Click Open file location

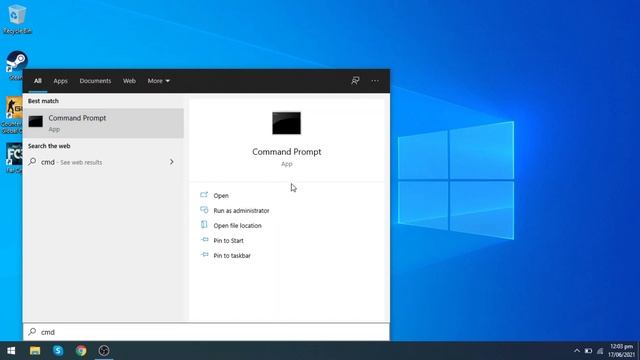click(x=238, y=226)
